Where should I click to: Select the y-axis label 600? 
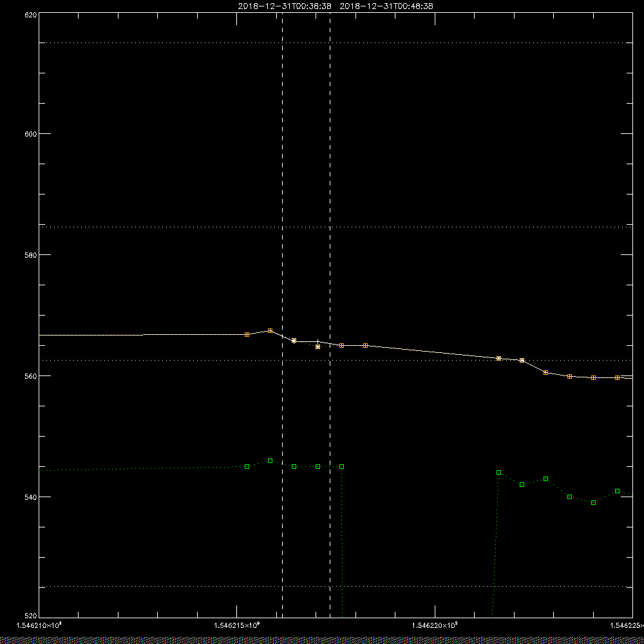point(31,134)
